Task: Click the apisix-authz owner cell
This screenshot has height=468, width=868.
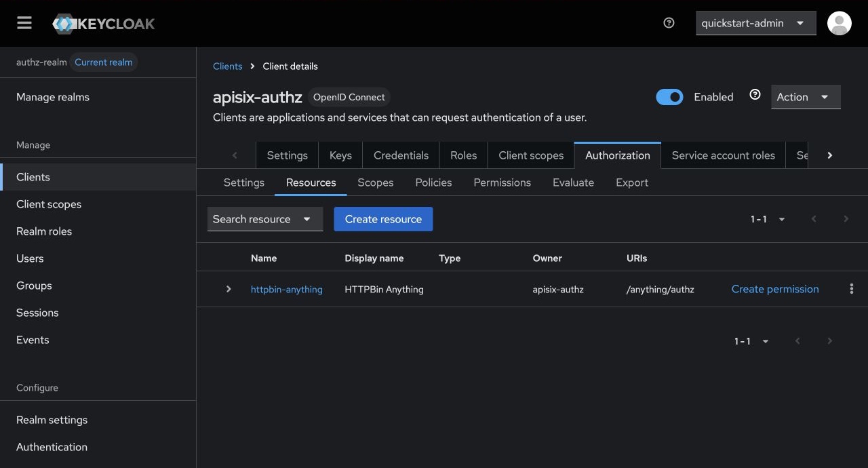Action: point(558,290)
